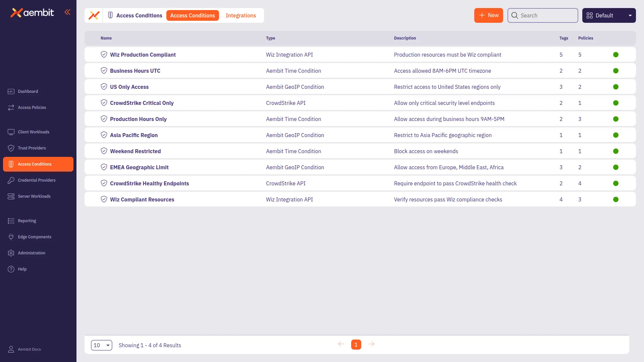Viewport: 644px width, 362px height.
Task: Open Client Workloads section
Action: (x=34, y=132)
